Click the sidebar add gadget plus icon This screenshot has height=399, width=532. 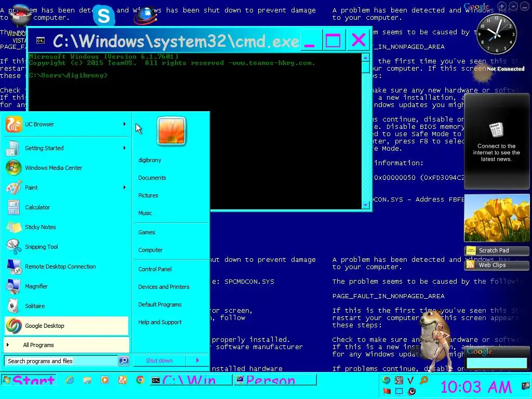coord(502,6)
